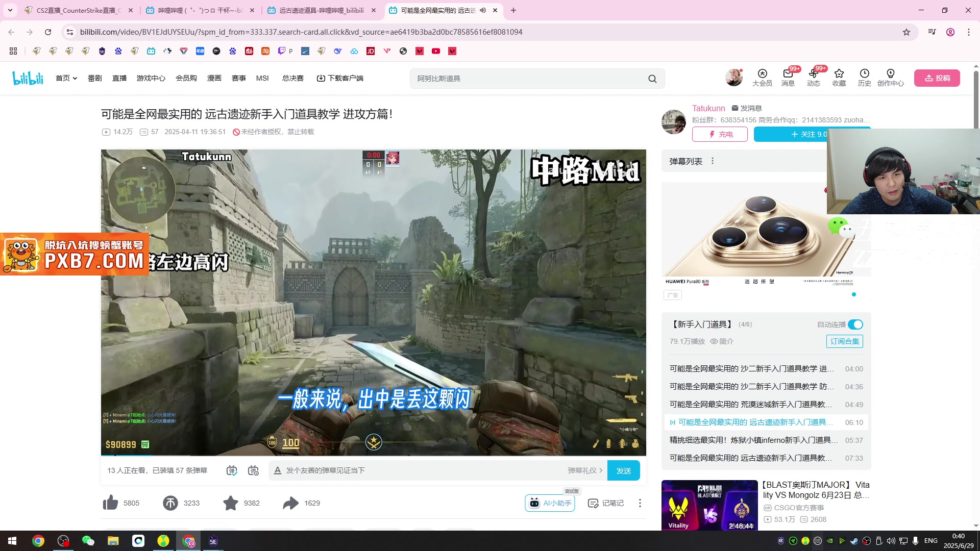Click volume icon in system tray
The width and height of the screenshot is (980, 551).
tap(891, 541)
